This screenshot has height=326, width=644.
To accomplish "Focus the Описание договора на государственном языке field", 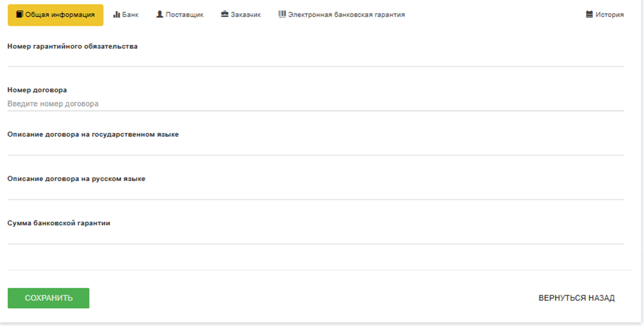I will [x=315, y=148].
